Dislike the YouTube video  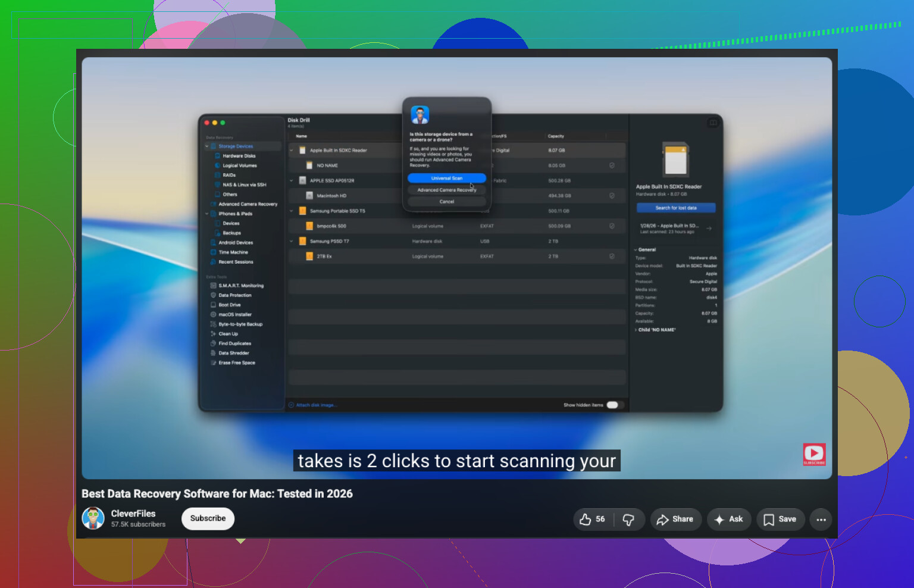pos(628,520)
